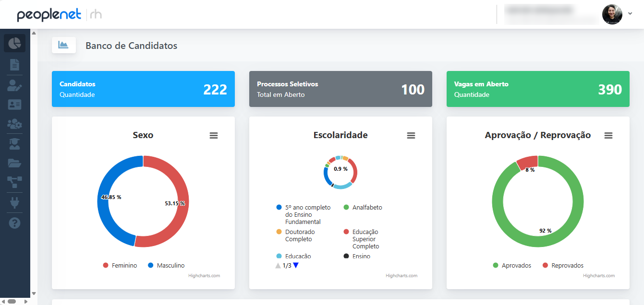Open the dashboard pie chart sidebar icon
Image resolution: width=644 pixels, height=305 pixels.
click(x=14, y=43)
